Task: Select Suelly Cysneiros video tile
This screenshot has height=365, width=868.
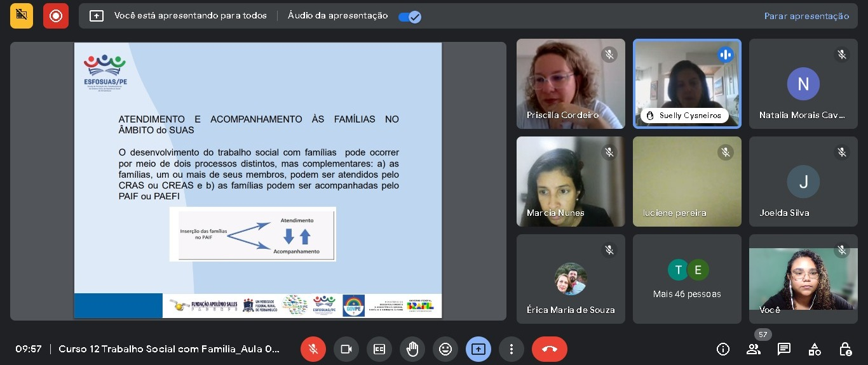Action: [x=687, y=84]
